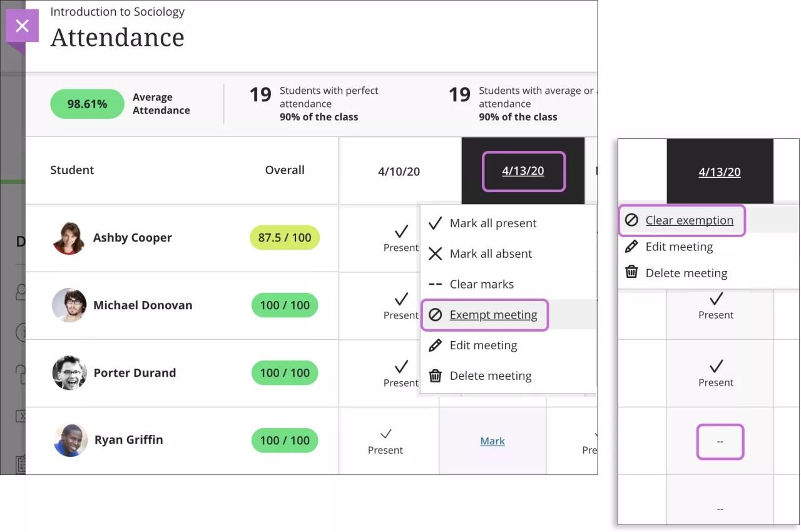This screenshot has width=801, height=532.
Task: Click the 98.61% average attendance pill
Action: (87, 104)
